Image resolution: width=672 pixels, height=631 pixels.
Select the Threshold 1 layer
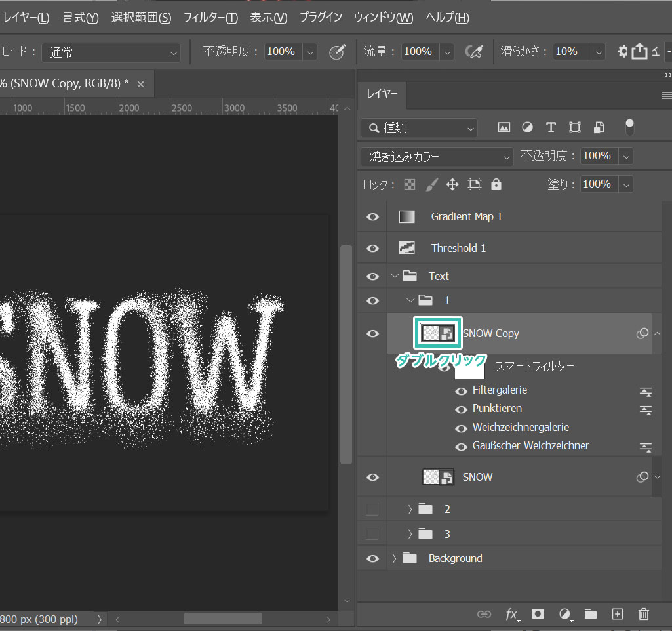click(458, 248)
